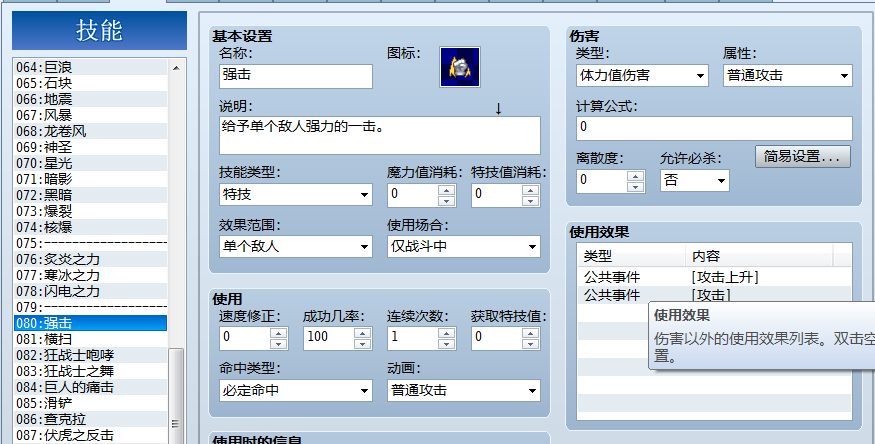
Task: Select skill 084:巨人的痛击 in the list
Action: coord(90,388)
